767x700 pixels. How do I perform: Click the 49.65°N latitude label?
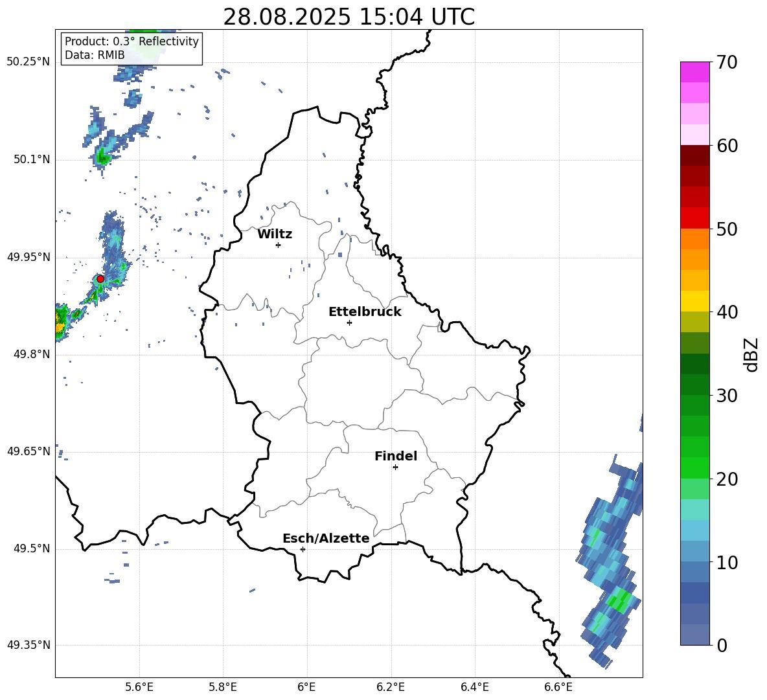coord(29,451)
